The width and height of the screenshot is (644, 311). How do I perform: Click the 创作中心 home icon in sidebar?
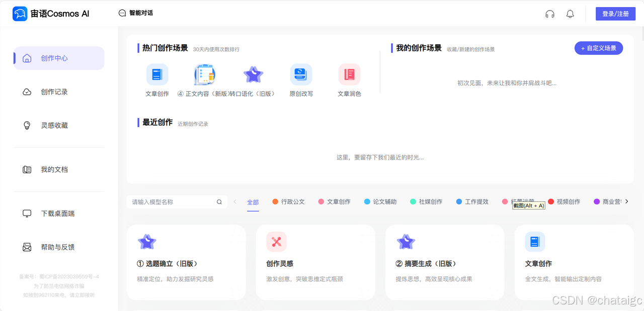click(27, 58)
